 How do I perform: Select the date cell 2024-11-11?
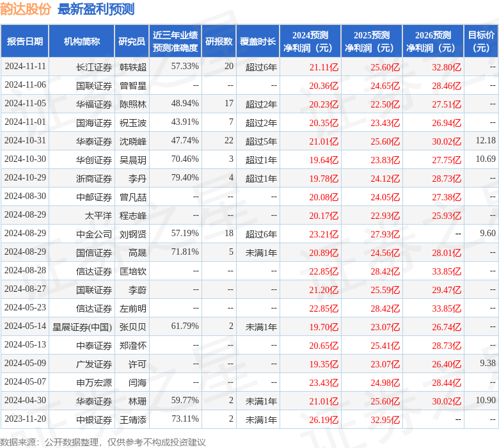pos(26,67)
